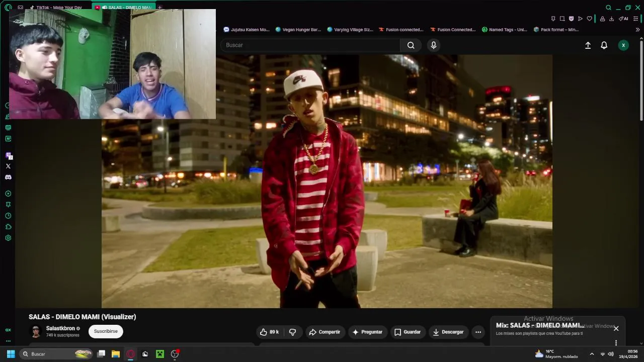Click the pinboard pin icon in address bar
The width and height of the screenshot is (644, 362).
point(553,19)
